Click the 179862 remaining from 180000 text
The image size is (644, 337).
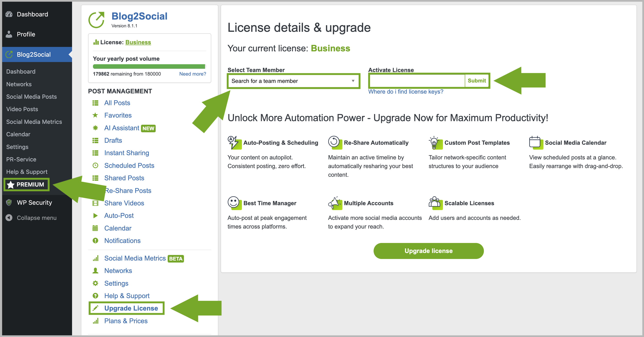[127, 74]
